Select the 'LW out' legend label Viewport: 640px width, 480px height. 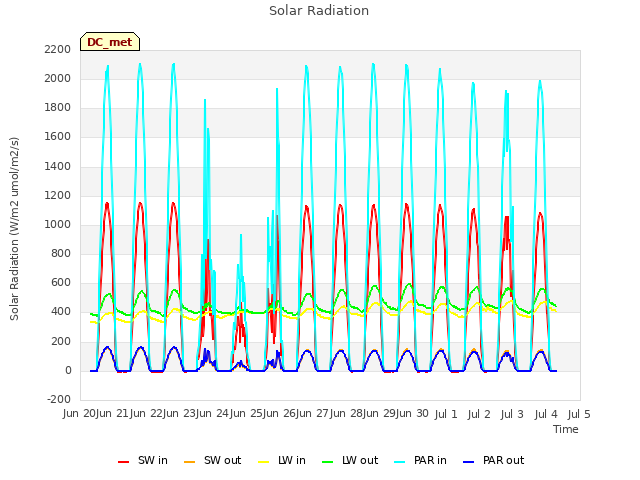(x=360, y=460)
